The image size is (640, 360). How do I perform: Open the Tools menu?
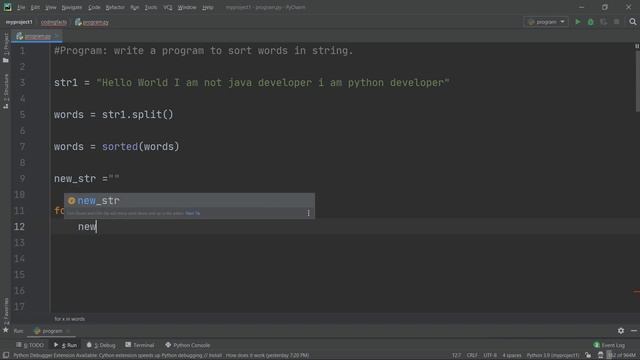(151, 7)
